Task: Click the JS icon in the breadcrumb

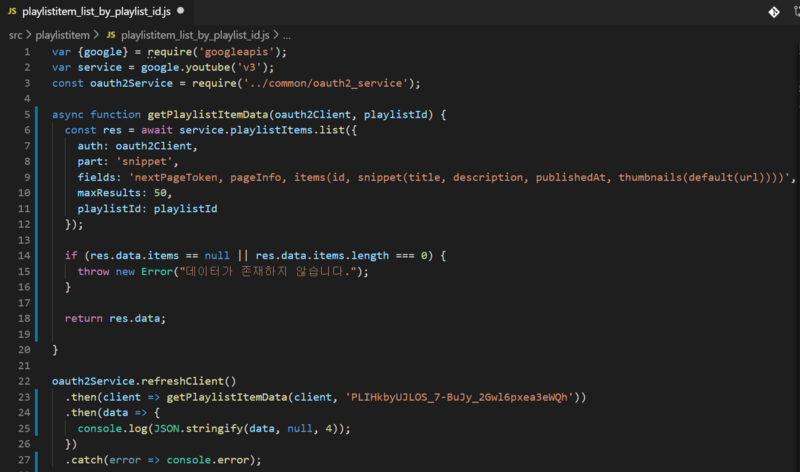Action: pyautogui.click(x=111, y=35)
